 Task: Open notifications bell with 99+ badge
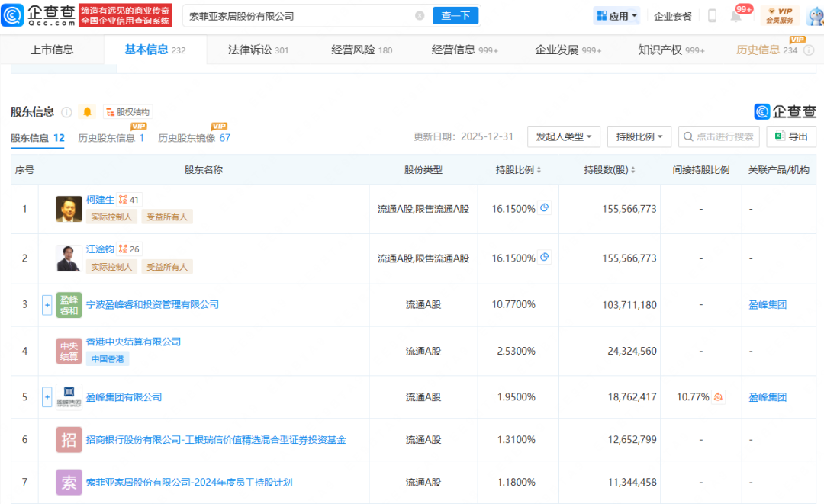pos(736,15)
